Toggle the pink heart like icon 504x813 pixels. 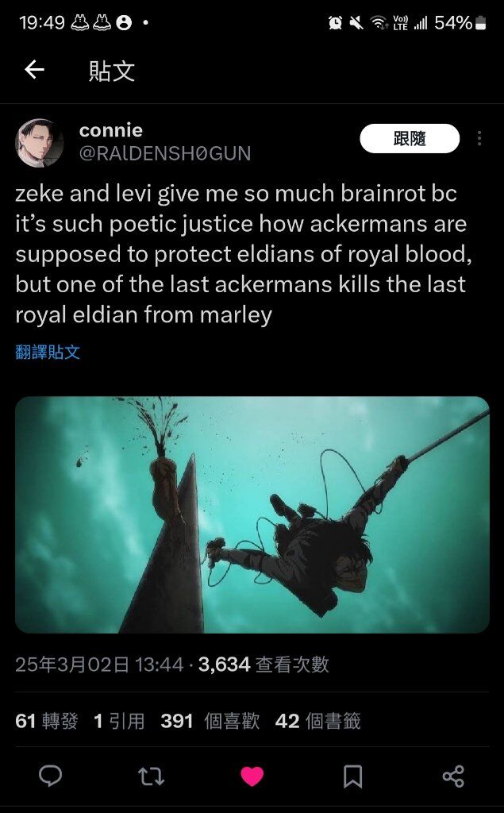pos(252,776)
